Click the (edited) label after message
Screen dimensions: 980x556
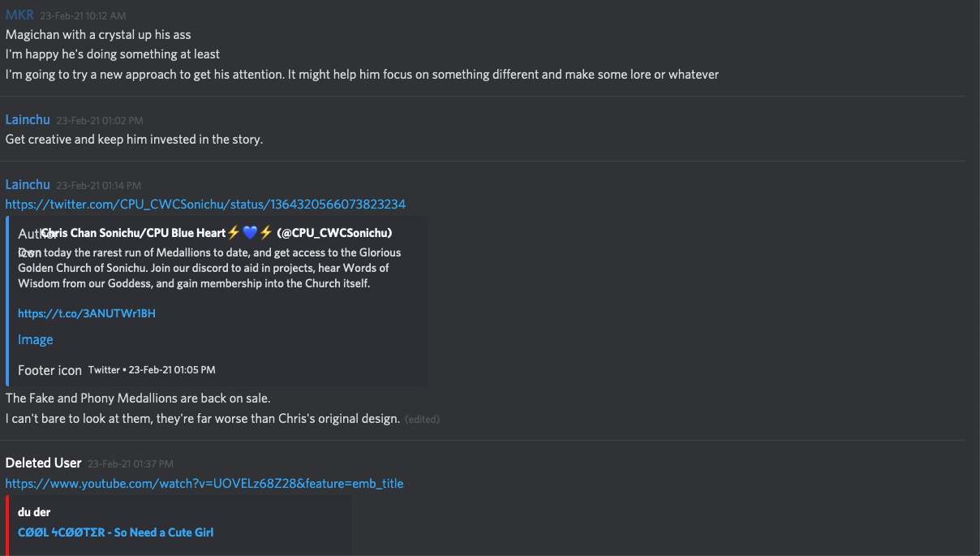click(423, 420)
